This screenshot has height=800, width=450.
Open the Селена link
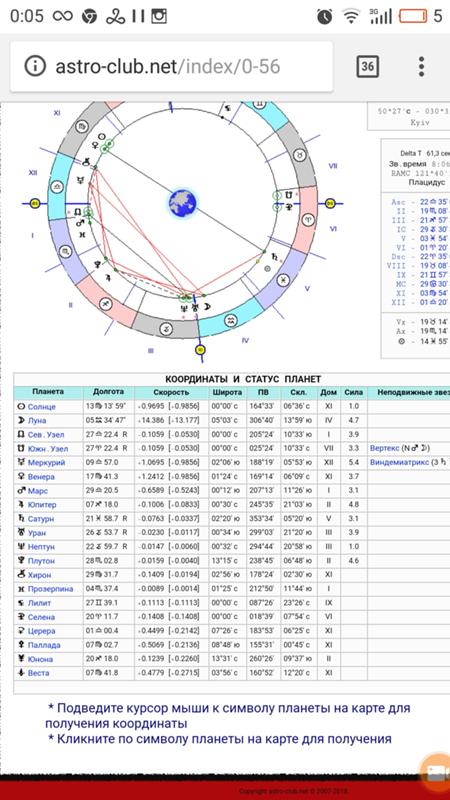coord(41,617)
